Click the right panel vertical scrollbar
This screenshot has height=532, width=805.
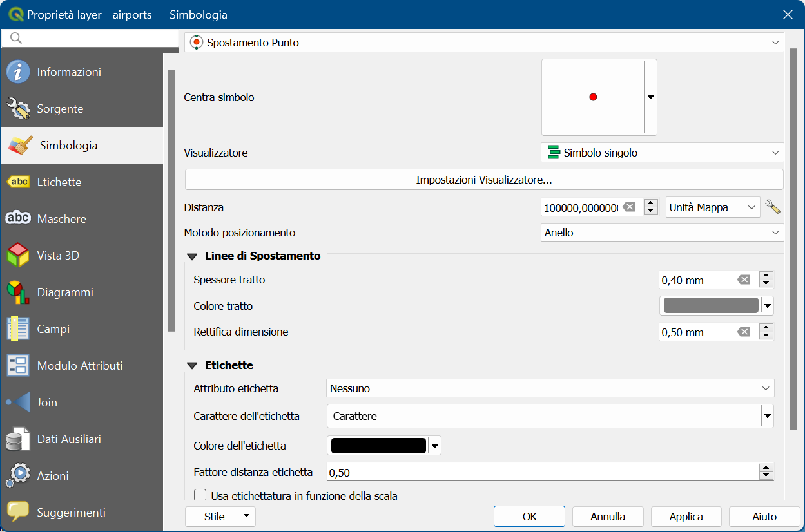[x=793, y=238]
